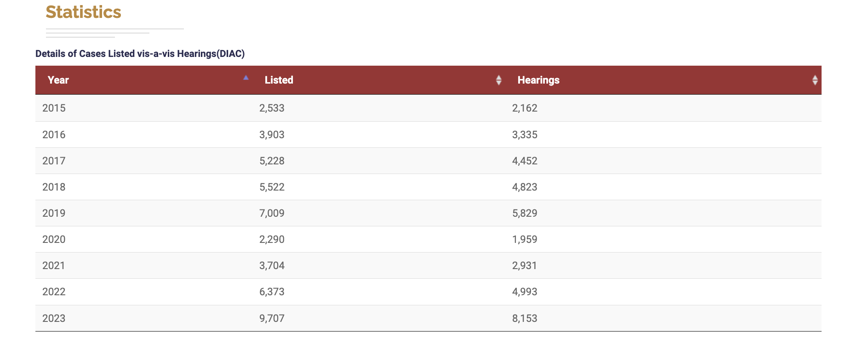868x360 pixels.
Task: Select the 2015 year cell
Action: 54,108
